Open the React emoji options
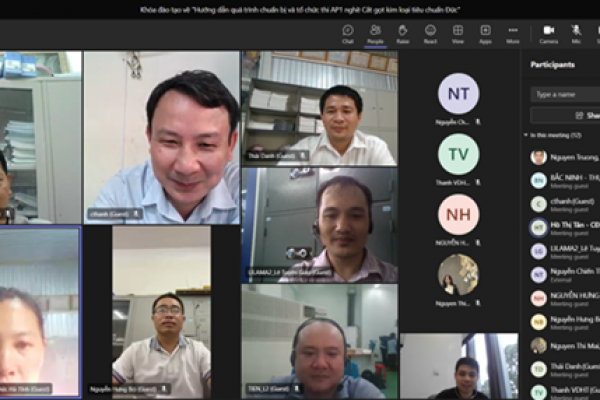 (430, 33)
